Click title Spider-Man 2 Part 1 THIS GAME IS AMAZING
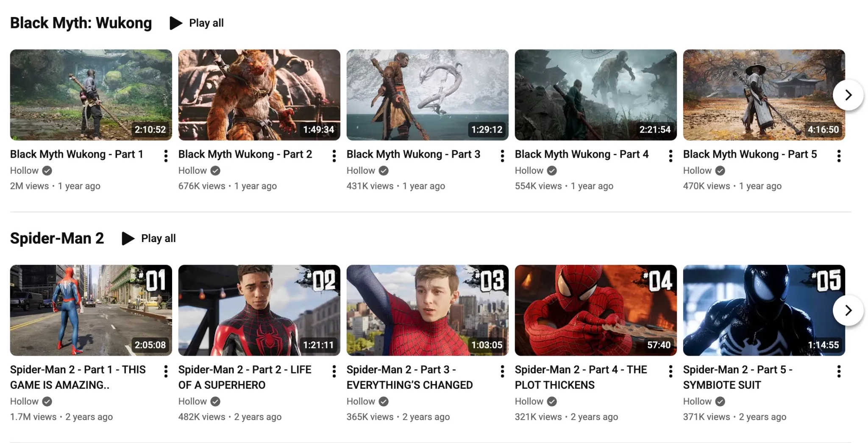The height and width of the screenshot is (443, 868). click(78, 377)
